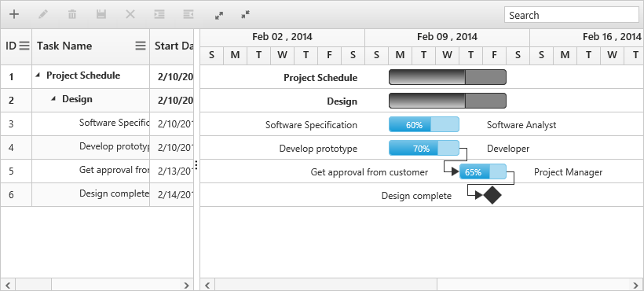Collapse the Project Schedule tree row
Image resolution: width=644 pixels, height=291 pixels.
38,76
